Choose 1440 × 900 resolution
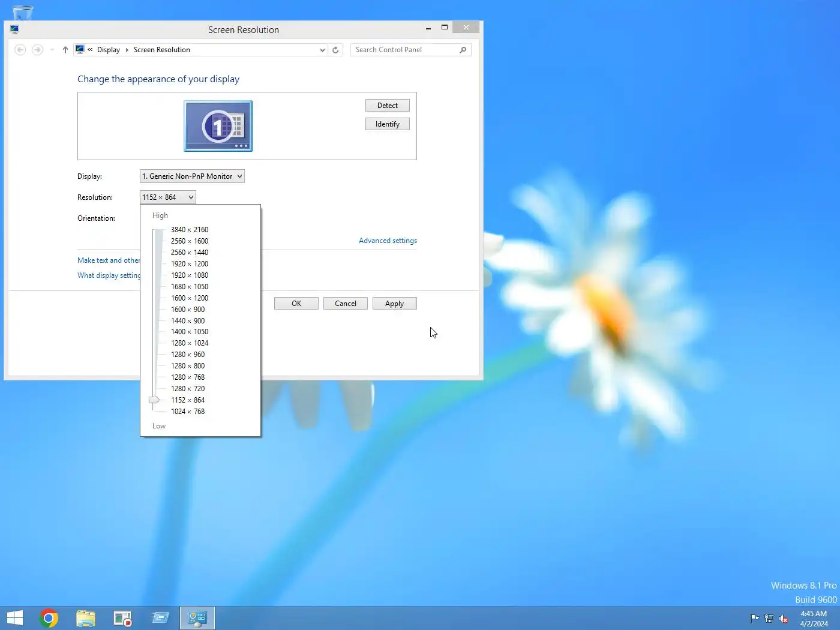The image size is (840, 630). (188, 321)
